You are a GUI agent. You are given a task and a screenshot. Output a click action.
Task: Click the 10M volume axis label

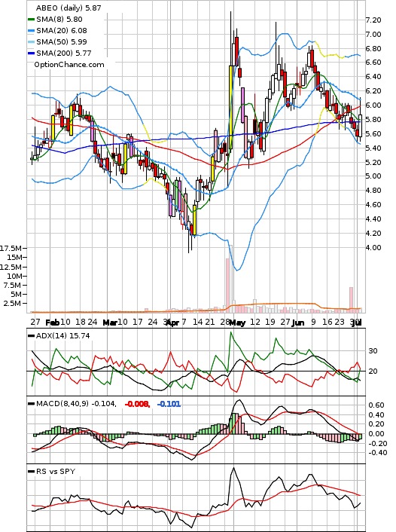(14, 277)
